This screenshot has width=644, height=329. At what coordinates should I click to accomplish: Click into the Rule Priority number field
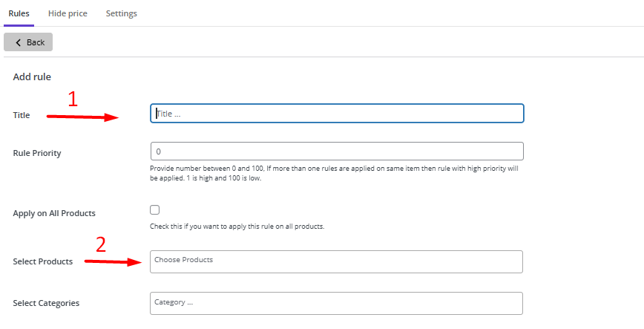pyautogui.click(x=337, y=152)
